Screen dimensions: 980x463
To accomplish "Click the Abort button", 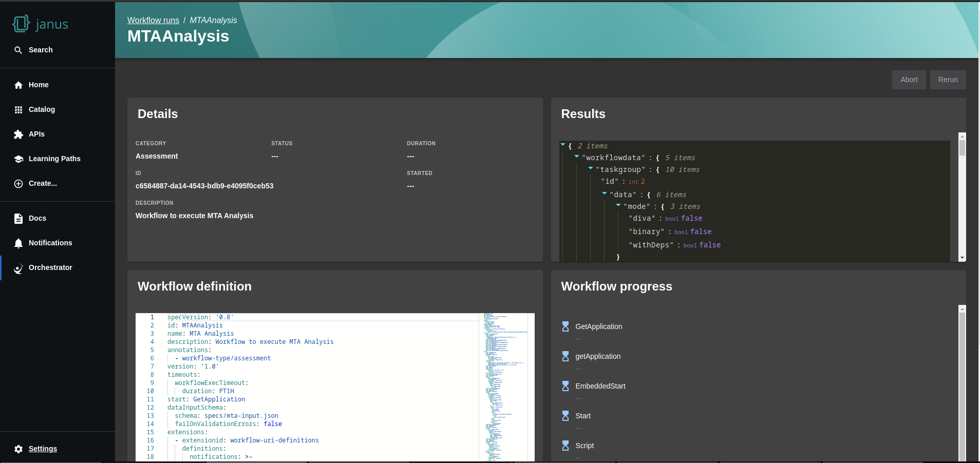I will click(x=909, y=80).
